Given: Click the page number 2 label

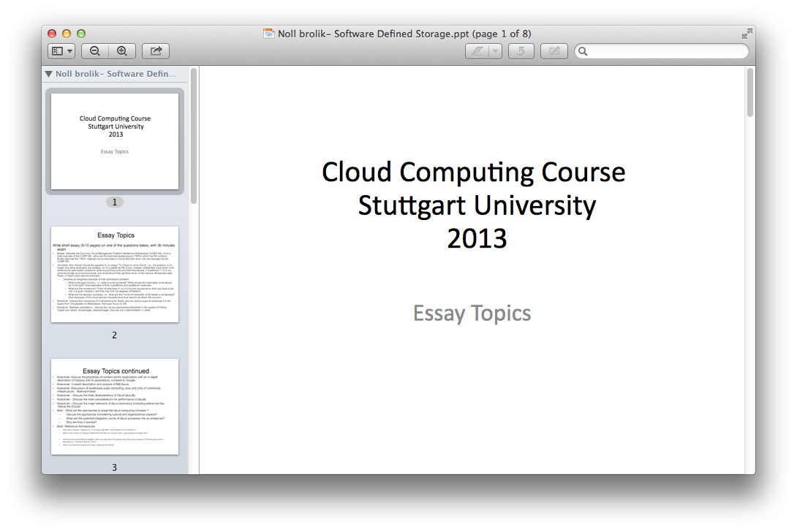Looking at the screenshot, I should (x=114, y=335).
